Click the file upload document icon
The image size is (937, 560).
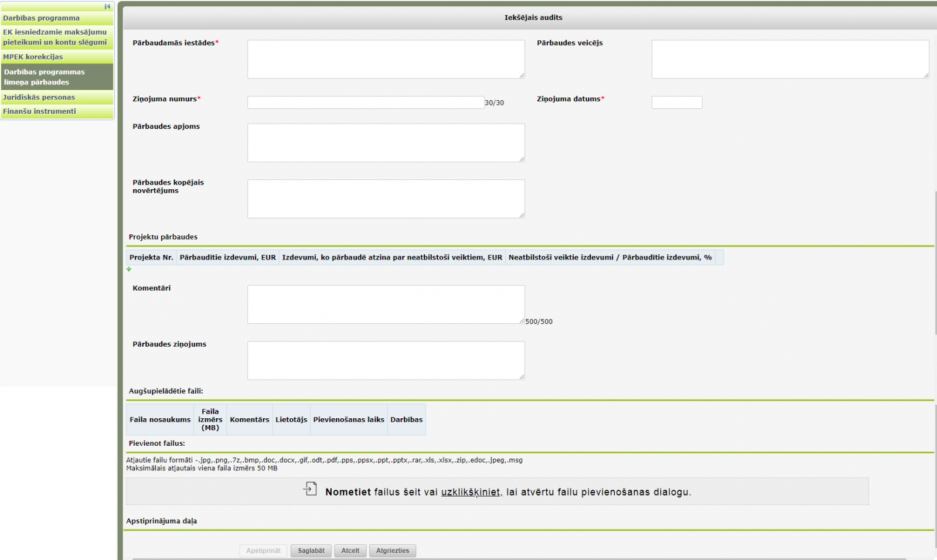(310, 489)
